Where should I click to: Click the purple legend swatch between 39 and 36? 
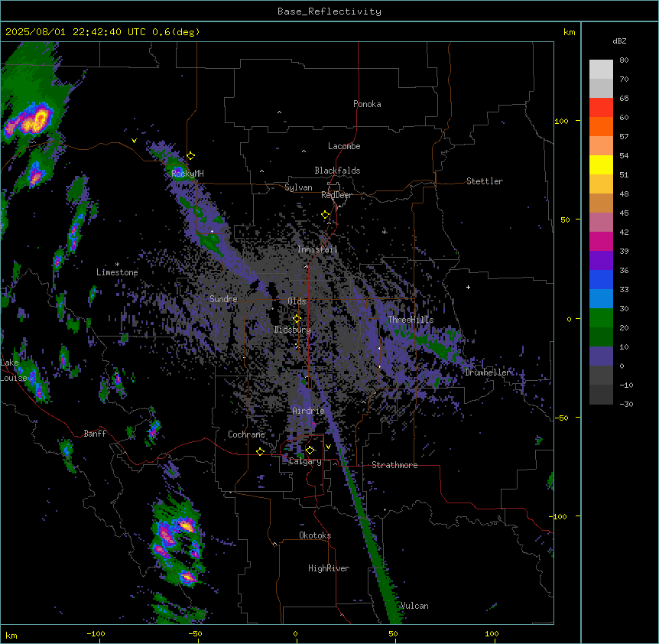coord(601,261)
